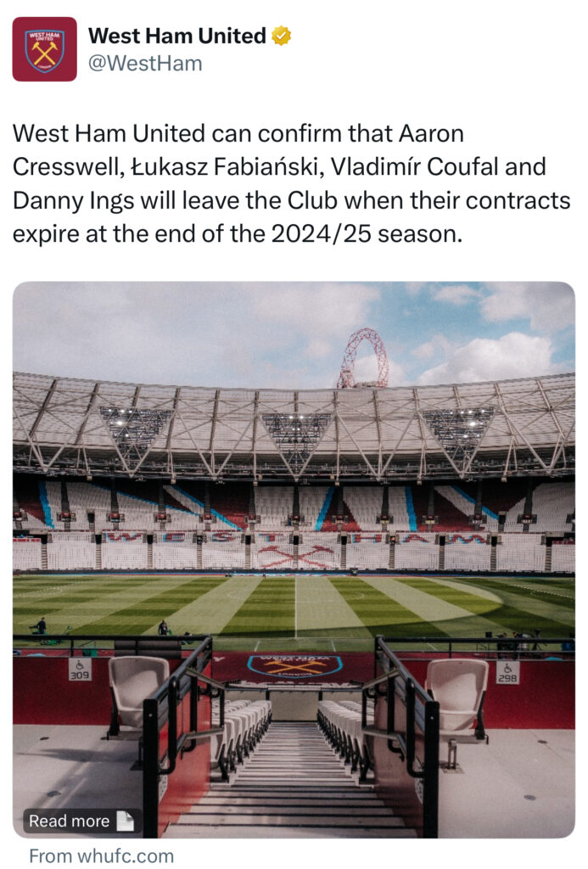Screen dimensions: 588x869
Task: Open the West Ham United profile avatar
Action: (x=44, y=48)
